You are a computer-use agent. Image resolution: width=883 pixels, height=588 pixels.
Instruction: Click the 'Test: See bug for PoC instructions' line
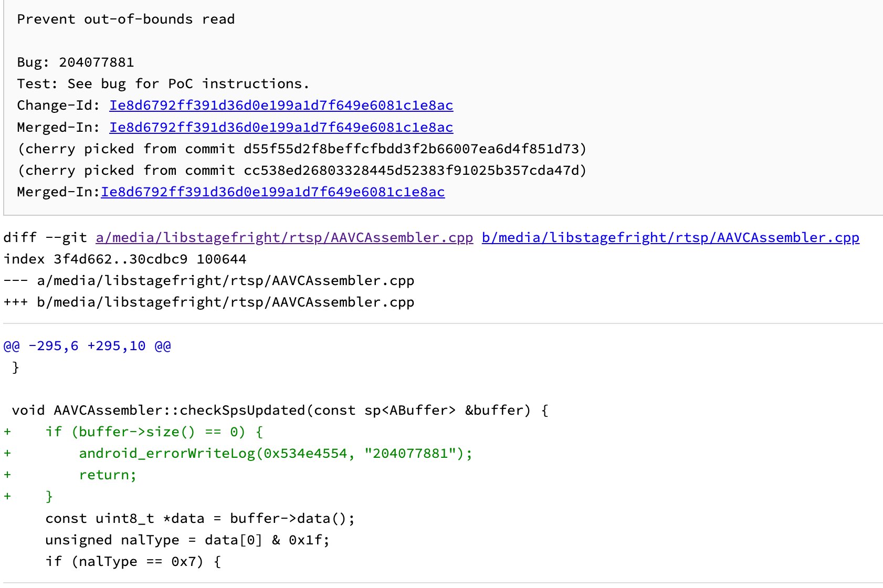pos(163,84)
